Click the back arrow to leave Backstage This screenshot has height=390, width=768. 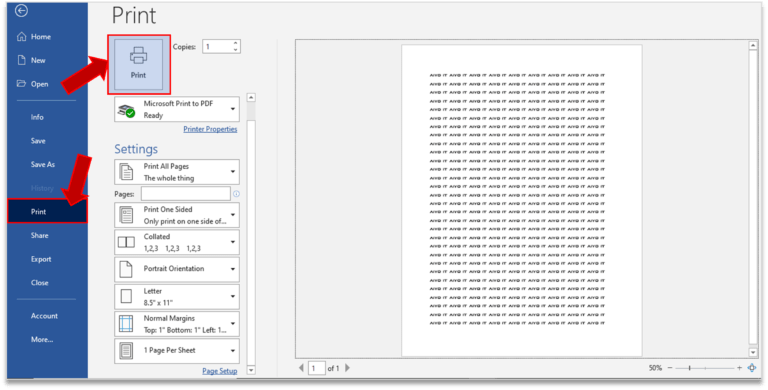(21, 11)
